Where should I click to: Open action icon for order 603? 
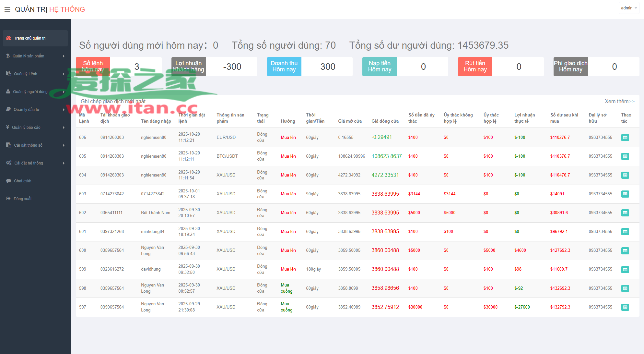(625, 194)
